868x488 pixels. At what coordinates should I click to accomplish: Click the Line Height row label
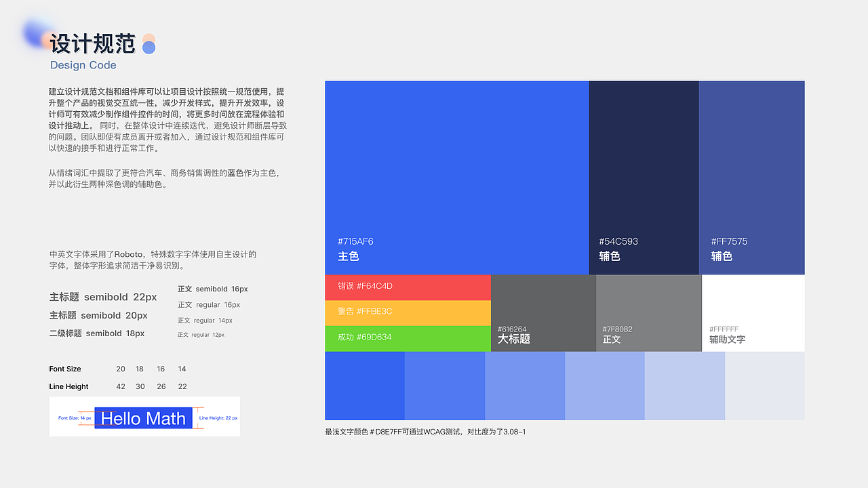(69, 387)
